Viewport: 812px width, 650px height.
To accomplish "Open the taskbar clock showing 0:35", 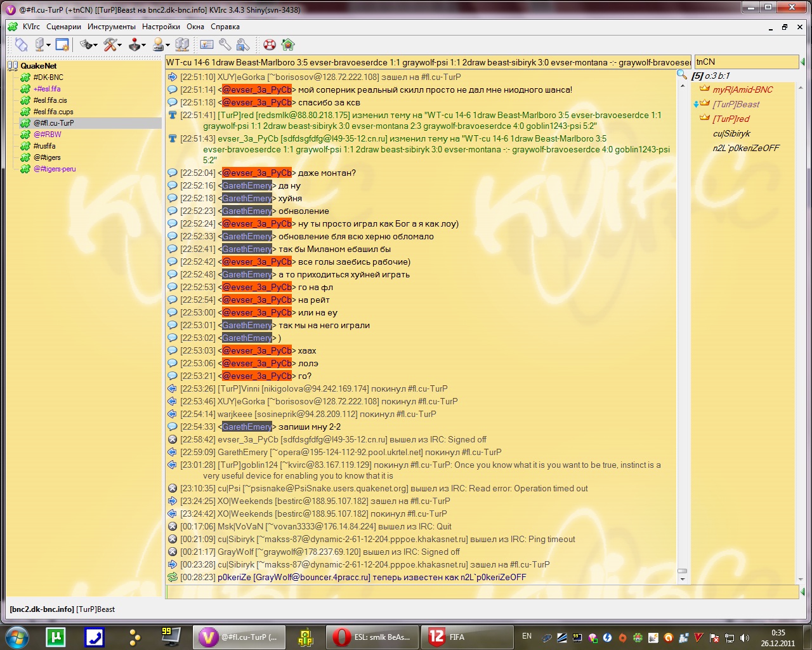I will 778,637.
